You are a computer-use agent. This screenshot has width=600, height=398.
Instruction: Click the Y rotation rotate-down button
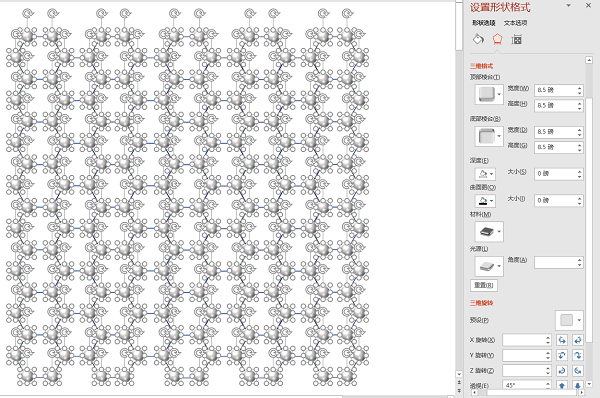(578, 355)
